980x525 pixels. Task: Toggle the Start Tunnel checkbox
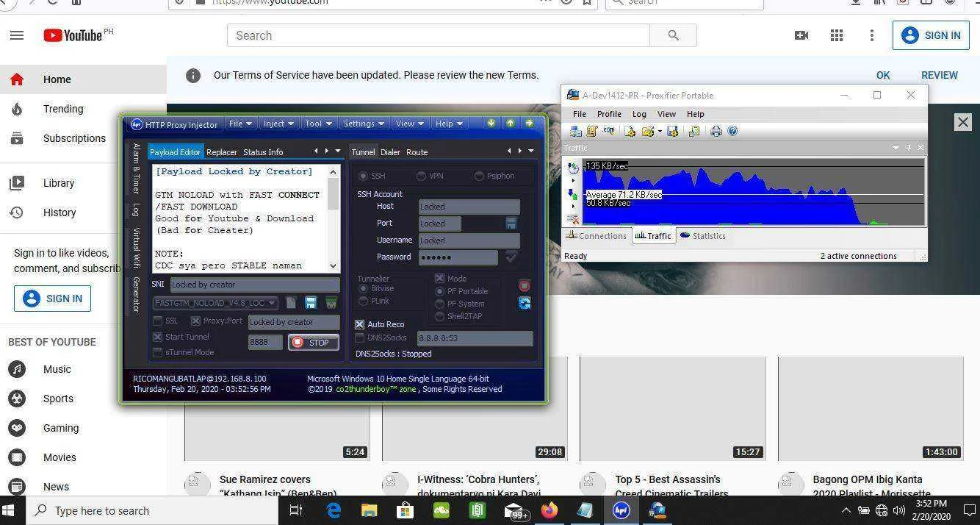(157, 337)
